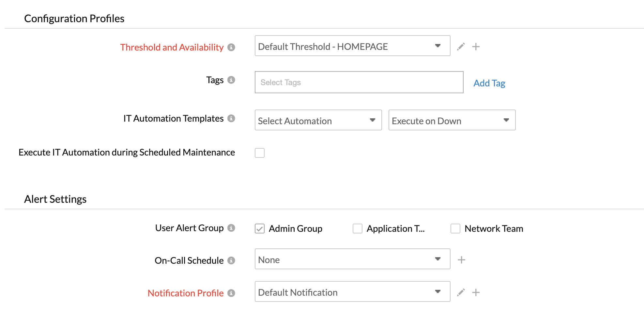
Task: Show help for IT Automation Templates
Action: (x=231, y=118)
